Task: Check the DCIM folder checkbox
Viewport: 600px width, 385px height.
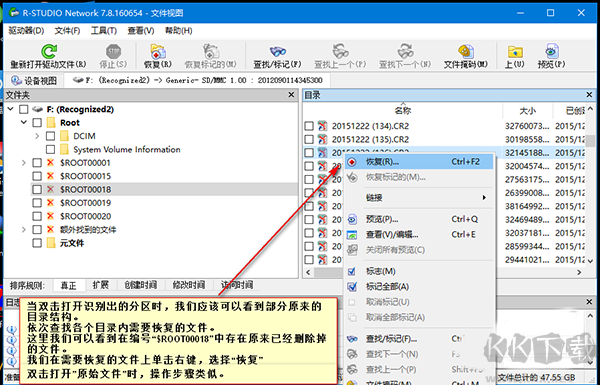Action: tap(51, 136)
